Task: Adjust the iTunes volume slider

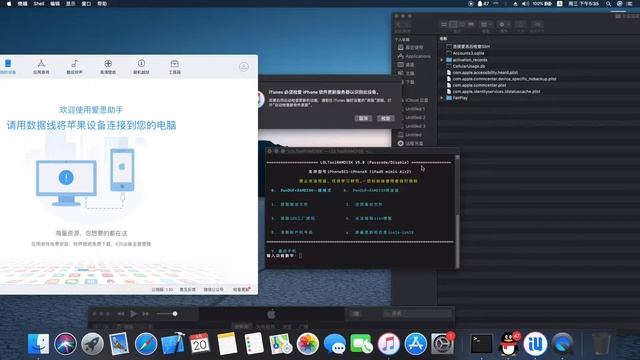Action: tap(167, 313)
